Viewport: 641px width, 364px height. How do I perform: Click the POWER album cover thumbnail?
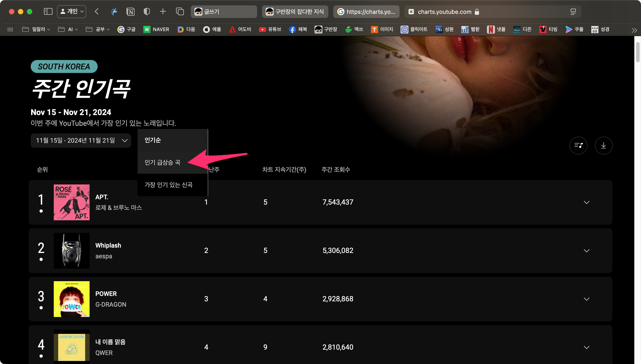71,299
